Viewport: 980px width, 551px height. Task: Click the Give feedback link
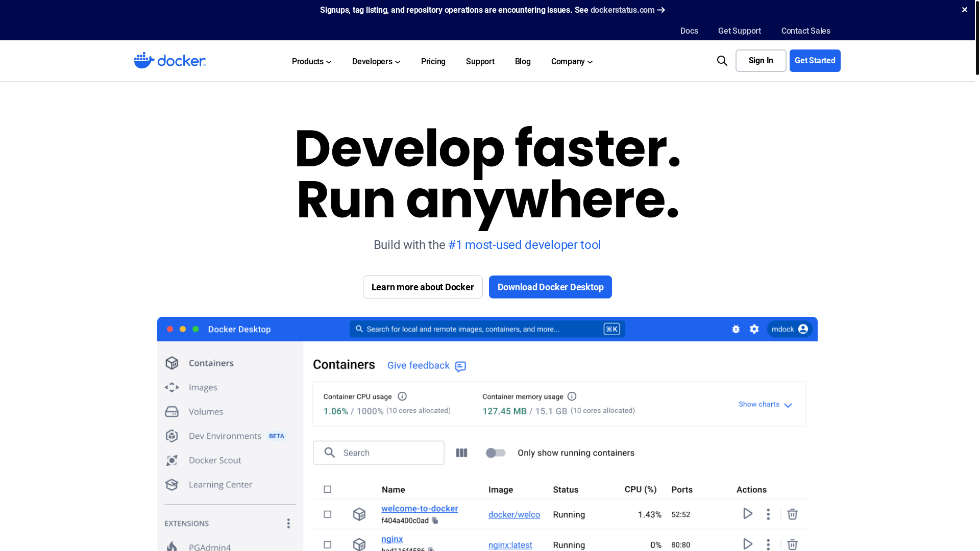[x=419, y=365]
